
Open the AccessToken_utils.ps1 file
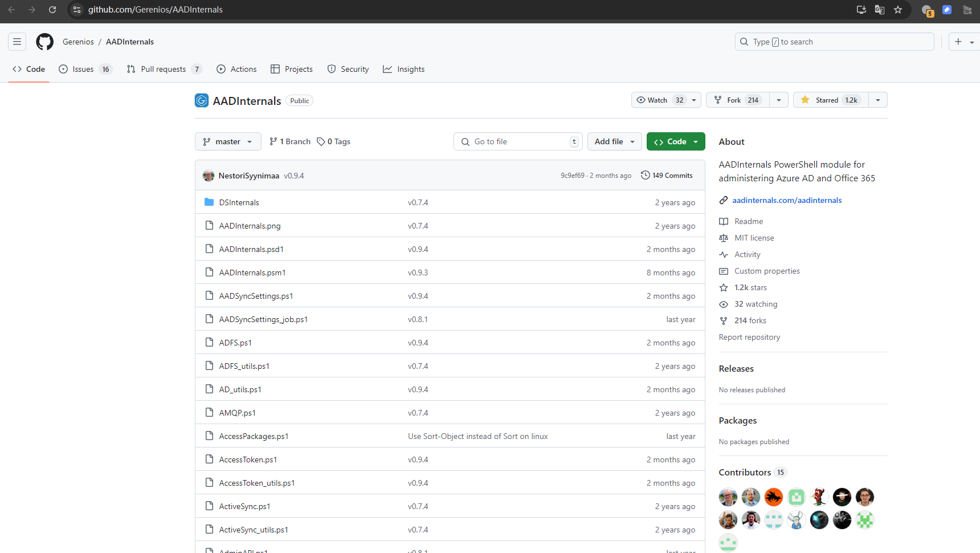(x=257, y=483)
